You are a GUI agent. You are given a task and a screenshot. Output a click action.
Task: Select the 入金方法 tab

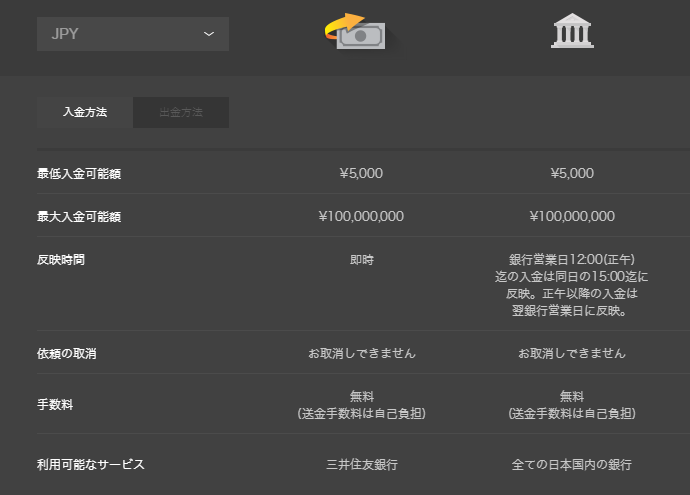(85, 112)
